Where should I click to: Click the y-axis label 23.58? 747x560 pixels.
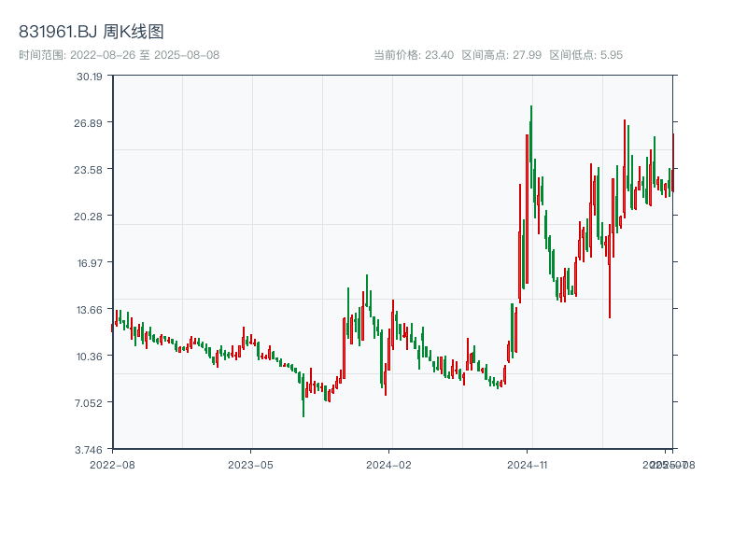pyautogui.click(x=88, y=170)
